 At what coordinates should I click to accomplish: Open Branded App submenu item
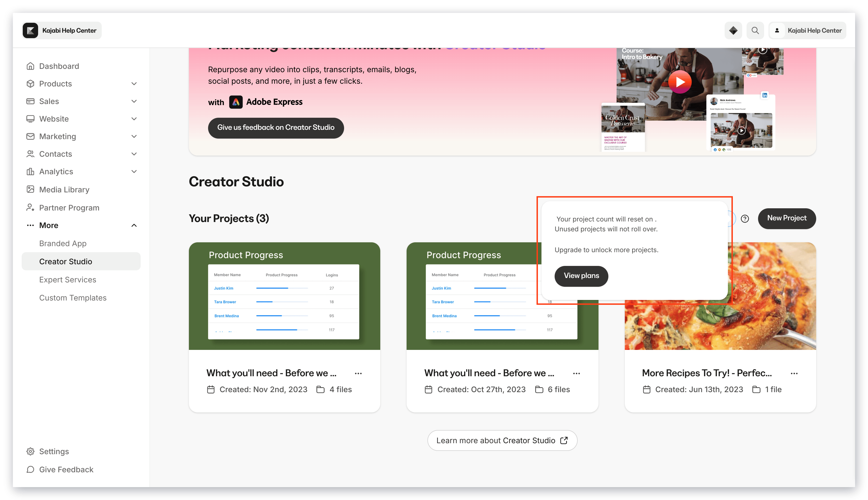(63, 243)
